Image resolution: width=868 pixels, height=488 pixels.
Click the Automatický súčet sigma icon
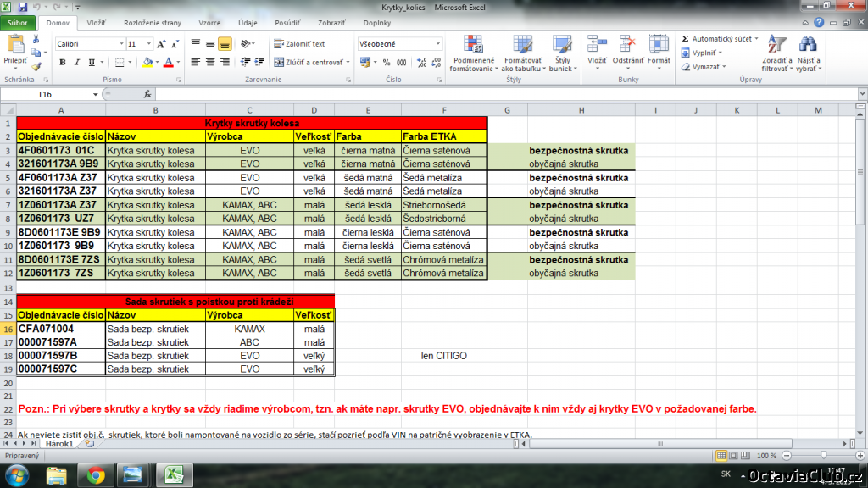click(x=685, y=39)
